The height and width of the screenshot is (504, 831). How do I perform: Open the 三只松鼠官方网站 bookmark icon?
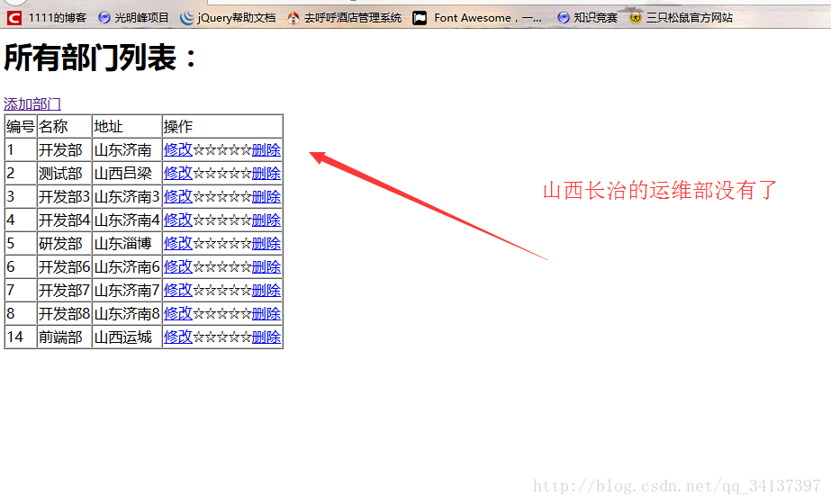(636, 18)
